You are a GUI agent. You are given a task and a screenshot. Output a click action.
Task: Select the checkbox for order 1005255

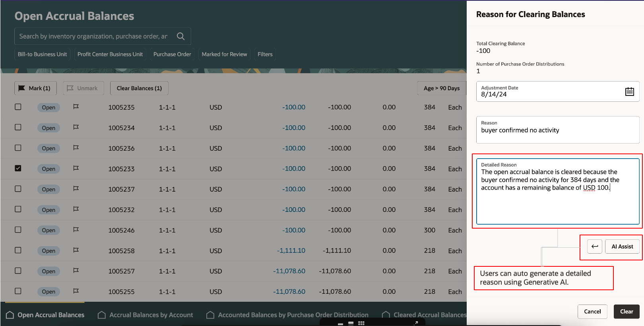18,291
